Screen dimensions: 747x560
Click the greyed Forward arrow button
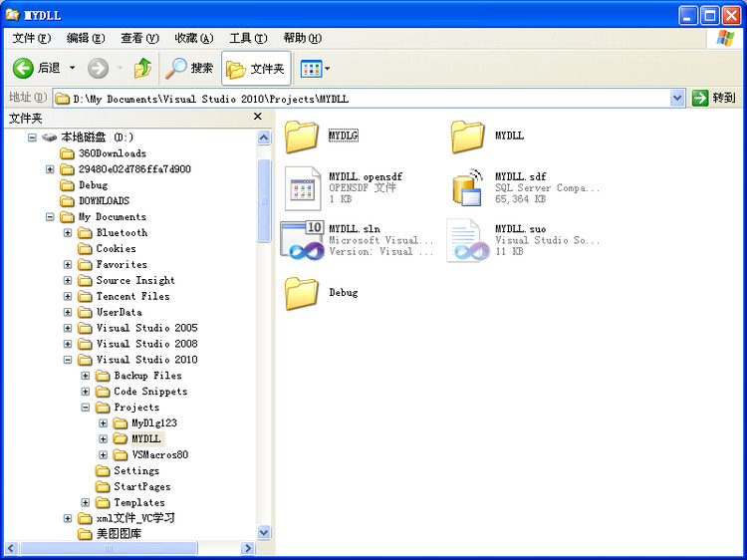click(99, 69)
